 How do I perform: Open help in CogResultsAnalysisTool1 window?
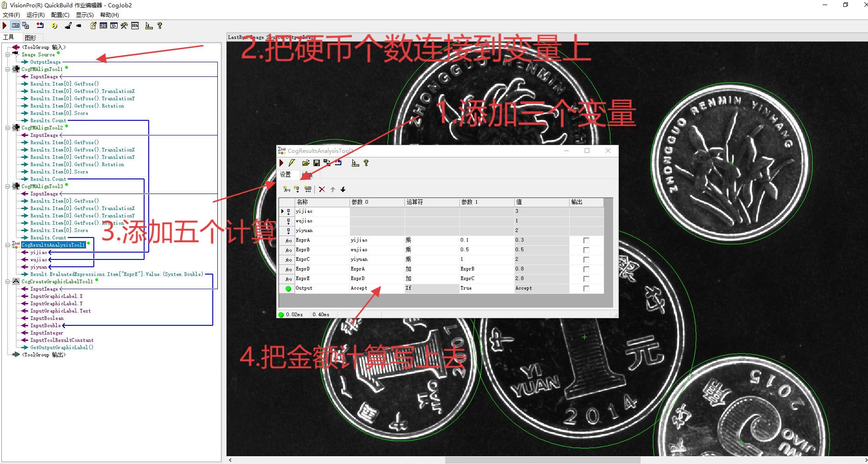tap(366, 163)
